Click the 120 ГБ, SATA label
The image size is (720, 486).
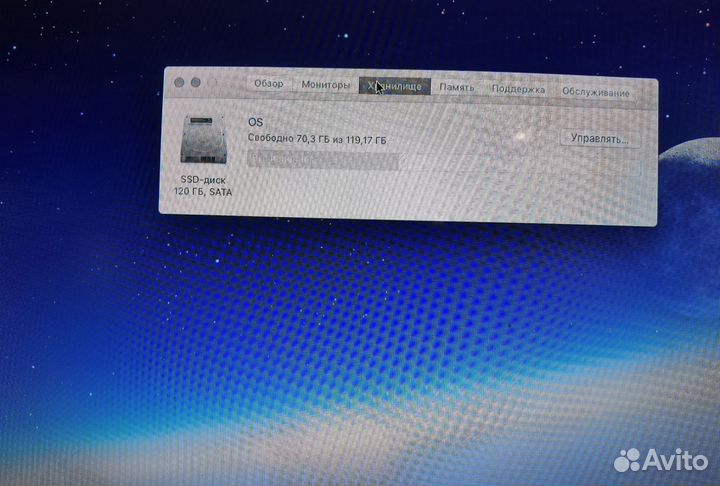203,192
